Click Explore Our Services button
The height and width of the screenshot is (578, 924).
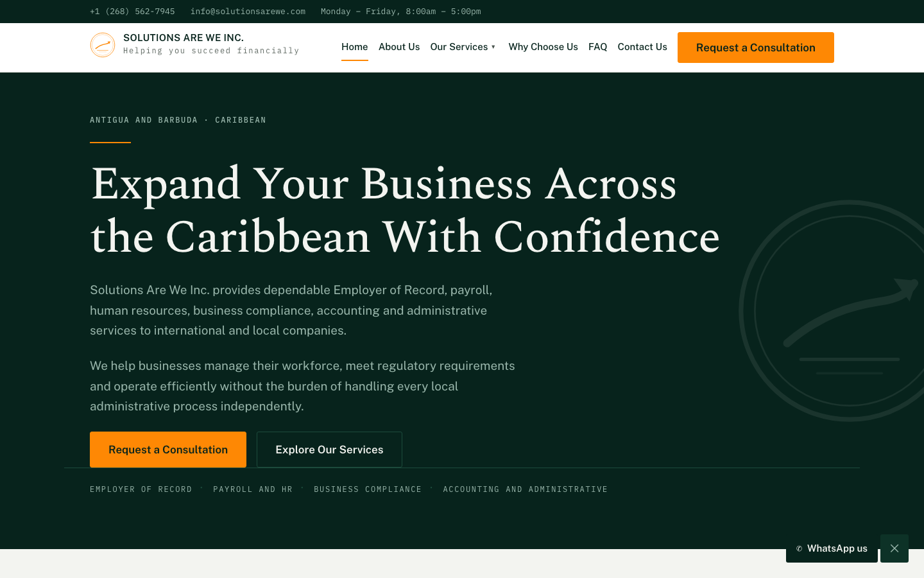coord(329,450)
